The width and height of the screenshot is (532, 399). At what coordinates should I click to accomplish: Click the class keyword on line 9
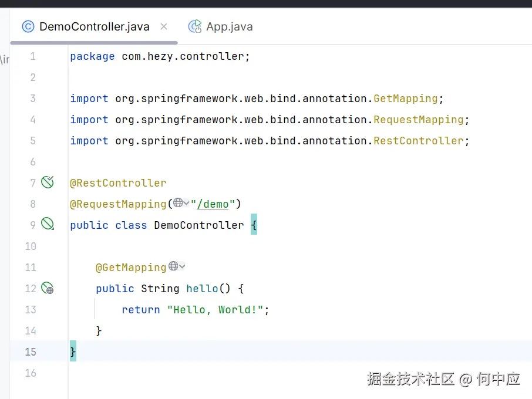(x=131, y=225)
